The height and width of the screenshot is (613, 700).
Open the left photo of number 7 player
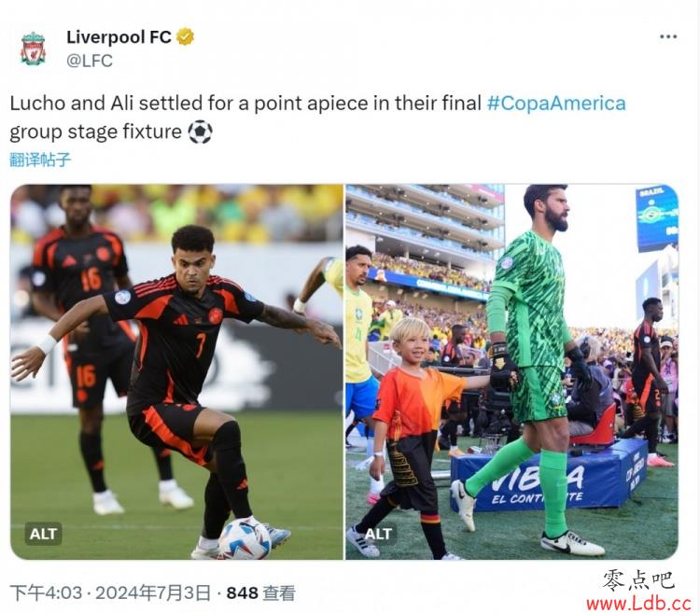point(176,371)
